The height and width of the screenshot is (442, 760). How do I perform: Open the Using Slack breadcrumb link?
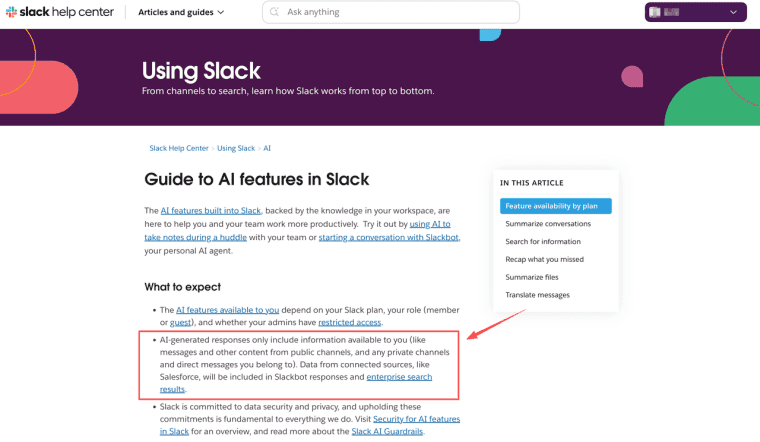[236, 148]
